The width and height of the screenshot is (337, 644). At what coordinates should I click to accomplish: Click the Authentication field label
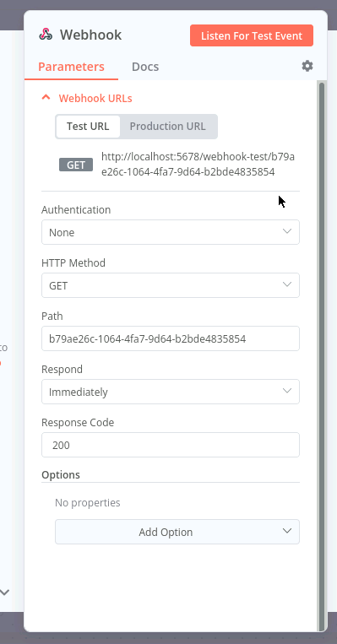click(76, 209)
